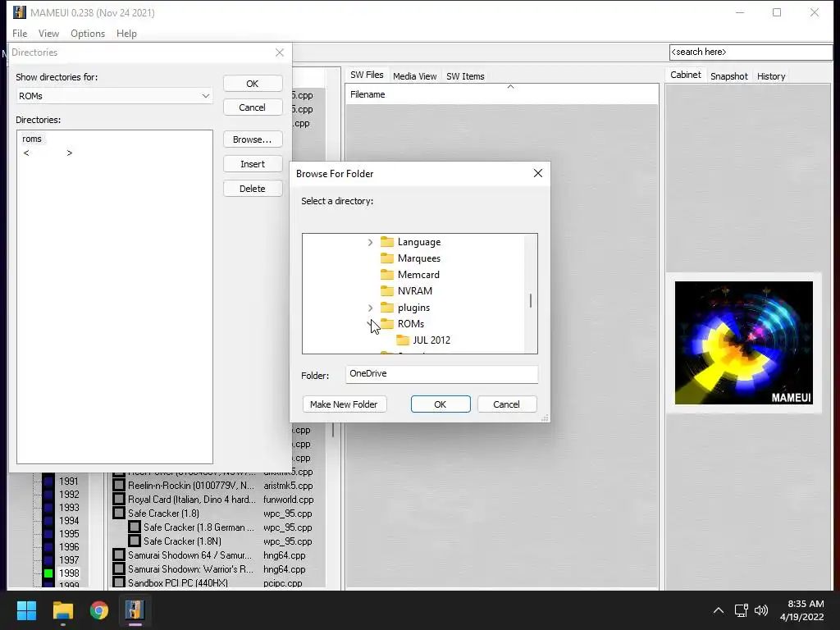Click OK in the Directories dialog
The image size is (840, 630).
pyautogui.click(x=253, y=84)
